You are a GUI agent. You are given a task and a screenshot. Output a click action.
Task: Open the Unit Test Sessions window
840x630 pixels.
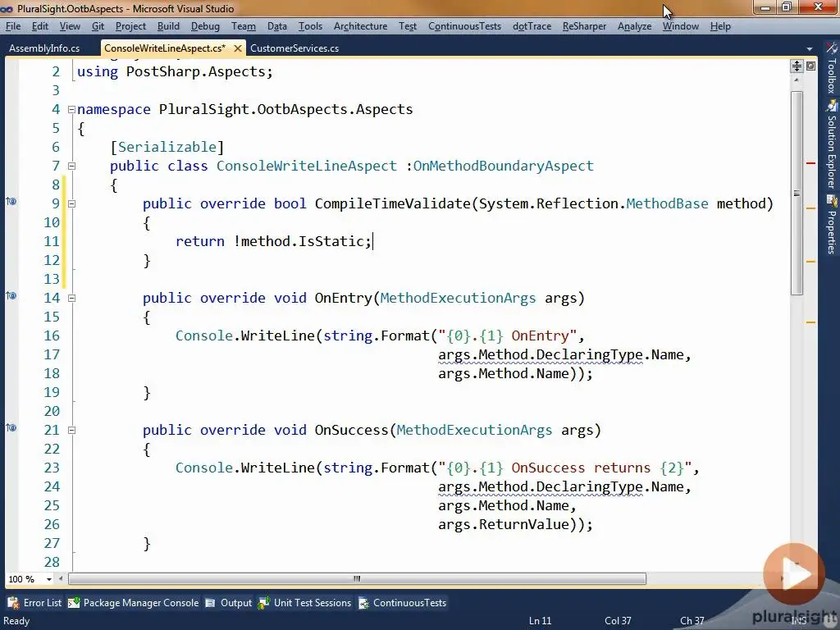point(305,603)
